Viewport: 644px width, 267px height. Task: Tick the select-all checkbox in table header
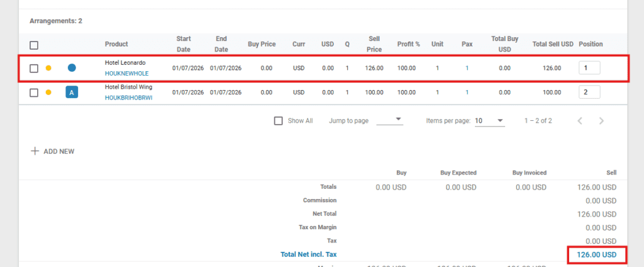[34, 45]
